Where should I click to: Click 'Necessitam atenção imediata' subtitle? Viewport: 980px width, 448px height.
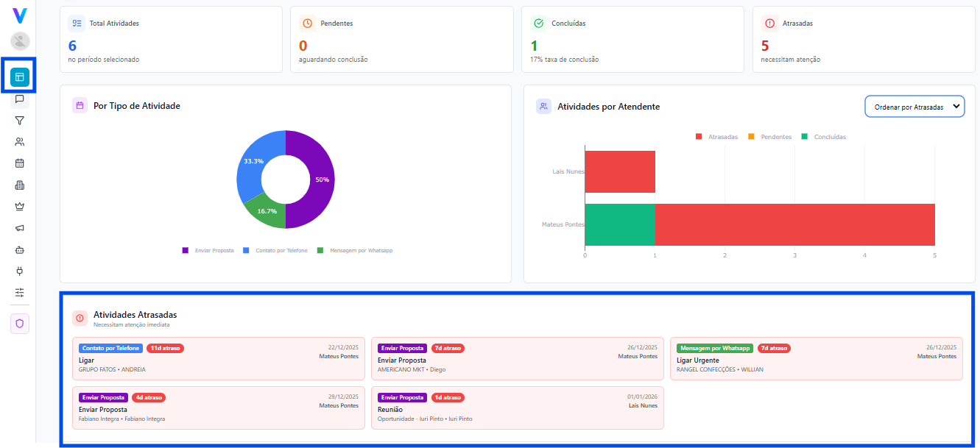pos(132,324)
